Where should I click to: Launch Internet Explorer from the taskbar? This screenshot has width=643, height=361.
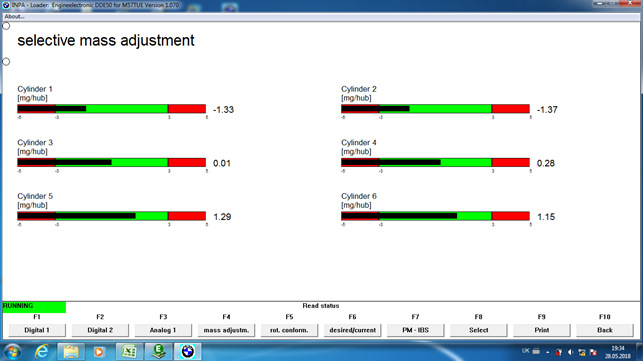pos(41,352)
